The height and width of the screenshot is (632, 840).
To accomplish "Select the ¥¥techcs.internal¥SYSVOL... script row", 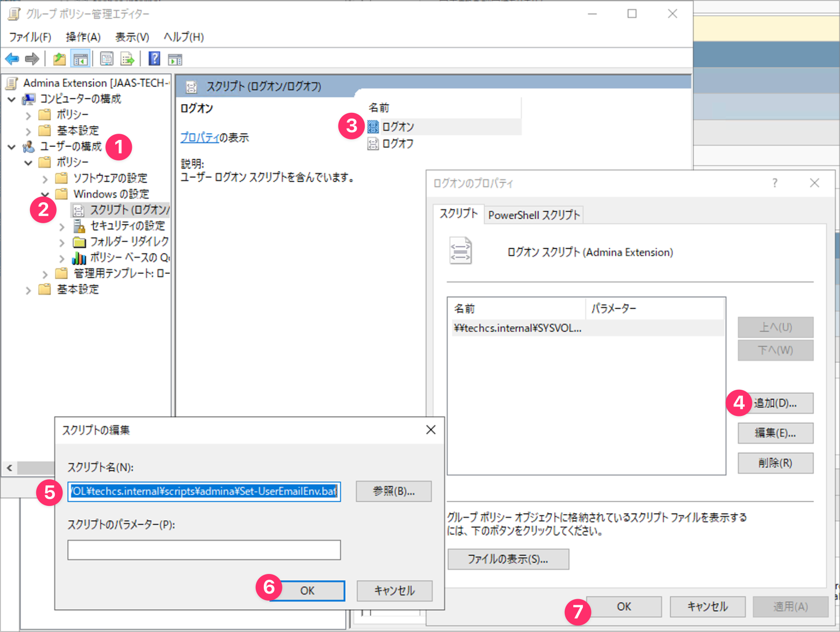I will 588,328.
